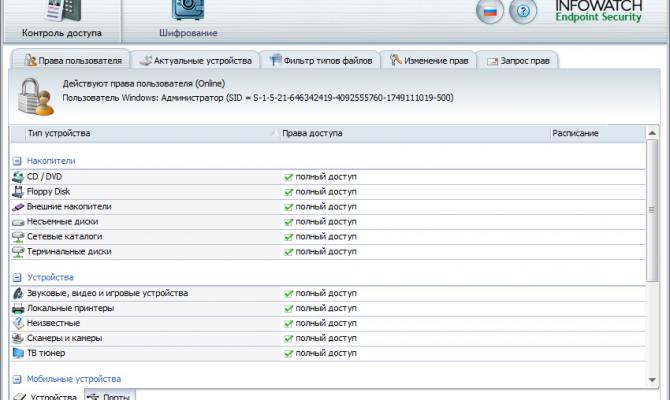Screen dimensions: 670x400
Task: Click the green checkmark for Неизвестные
Action: coord(289,324)
